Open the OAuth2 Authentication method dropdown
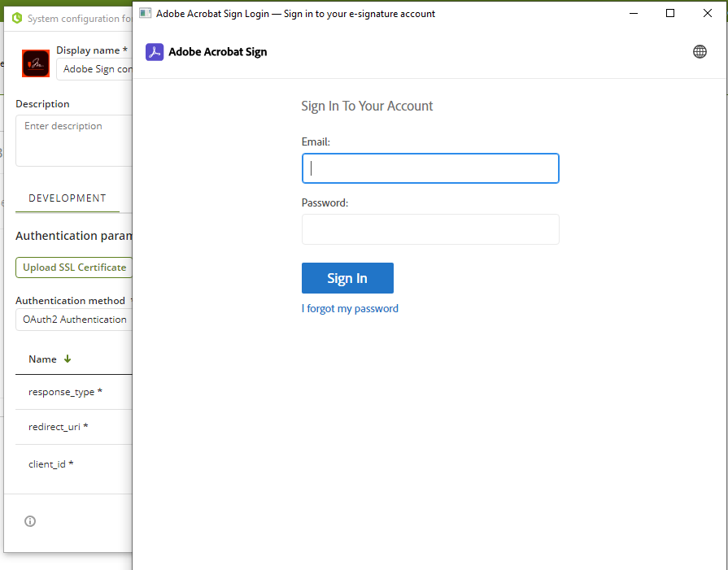 (x=74, y=320)
